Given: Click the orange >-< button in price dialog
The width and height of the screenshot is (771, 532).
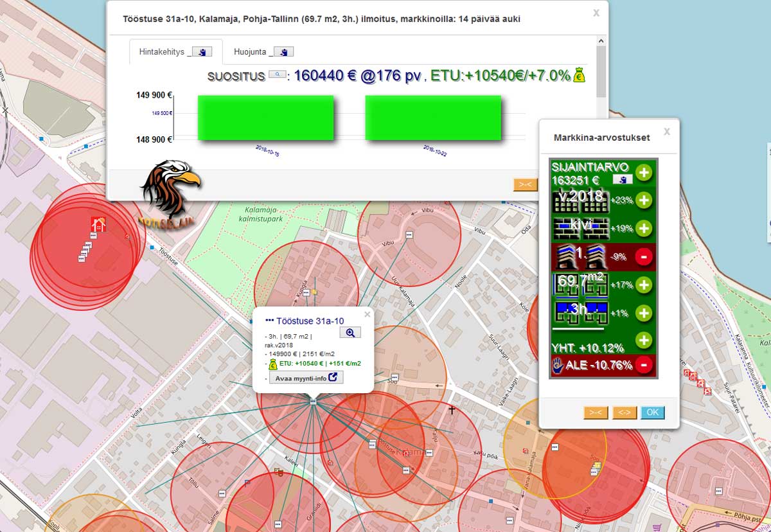Looking at the screenshot, I should click(525, 184).
